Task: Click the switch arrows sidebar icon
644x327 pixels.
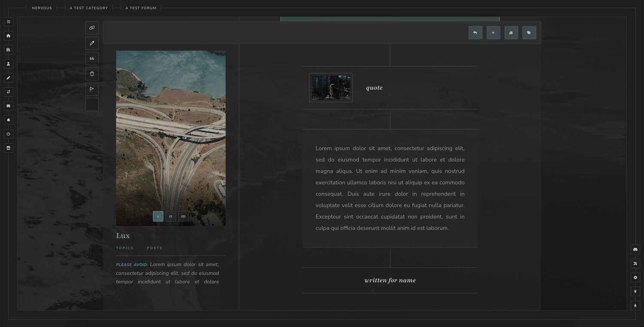Action: click(x=8, y=92)
